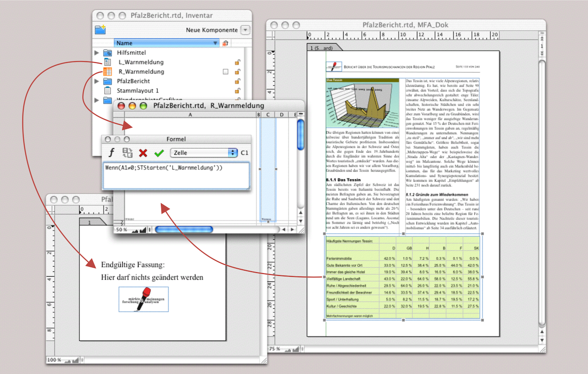Click the lock column header icon in Inventar

226,43
